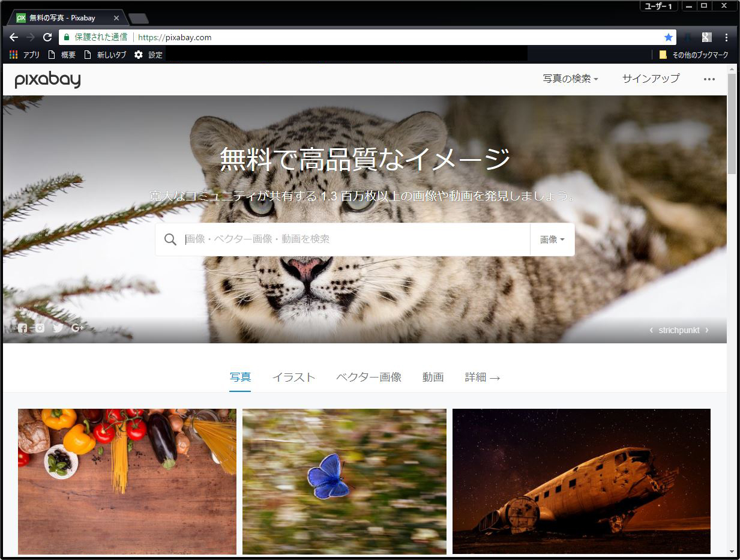Screen dimensions: 740x560
Task: Click the magnifying glass search icon
Action: coord(170,239)
